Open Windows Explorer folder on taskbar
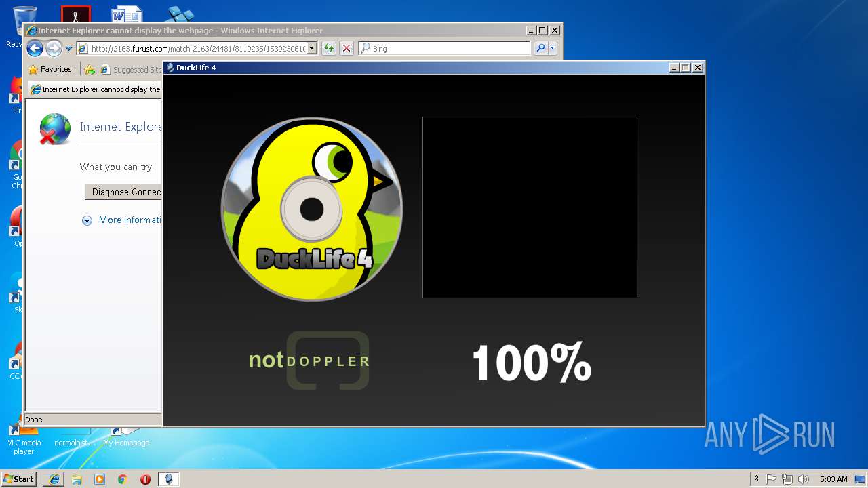This screenshot has width=868, height=488. pos(77,479)
